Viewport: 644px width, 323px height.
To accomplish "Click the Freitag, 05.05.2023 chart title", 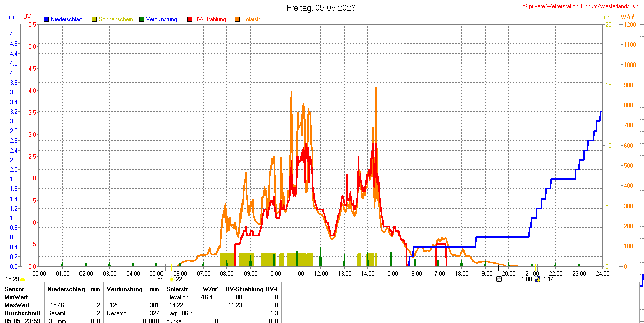I will click(x=321, y=8).
